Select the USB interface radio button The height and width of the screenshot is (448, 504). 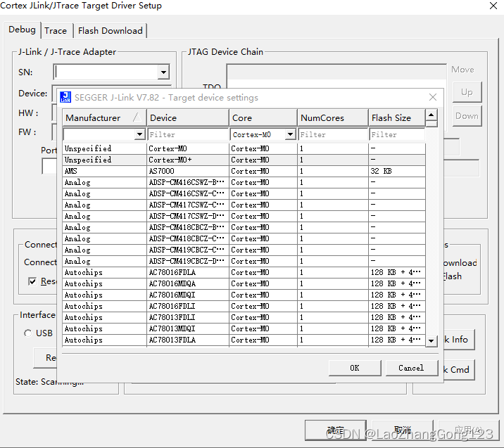[x=28, y=333]
